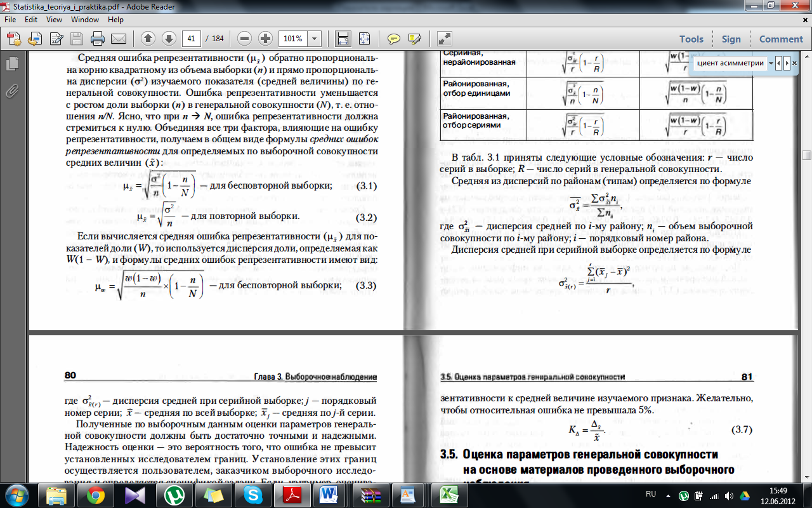
Task: Go to previous page with up arrow
Action: click(x=148, y=39)
